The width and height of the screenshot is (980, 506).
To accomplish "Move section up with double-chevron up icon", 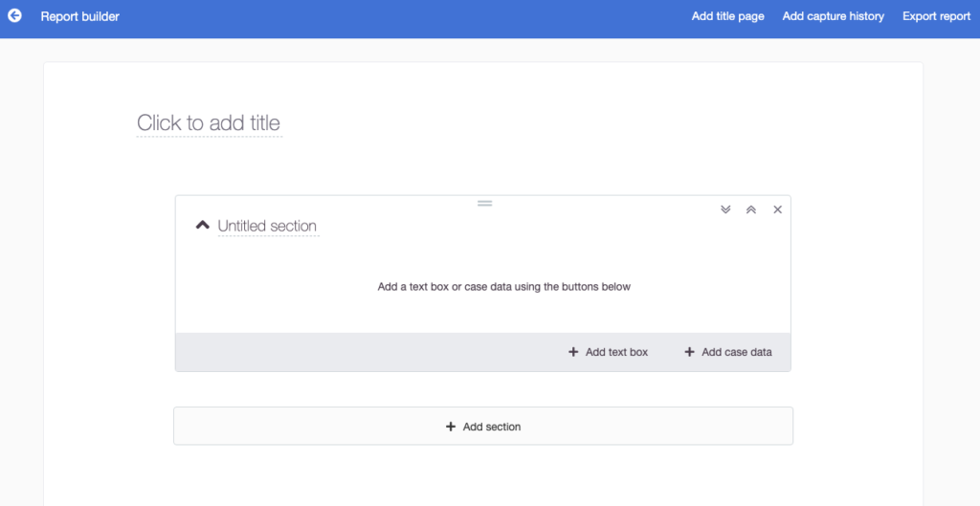I will click(751, 209).
